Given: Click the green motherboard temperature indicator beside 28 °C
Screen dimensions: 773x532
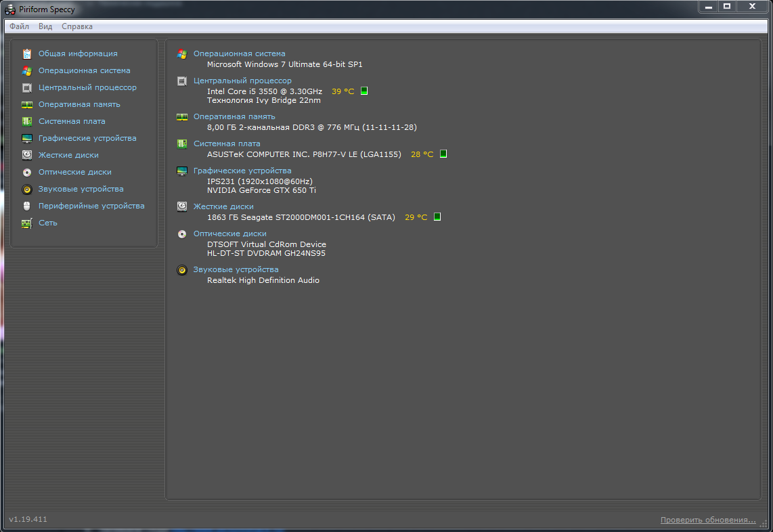Looking at the screenshot, I should [443, 154].
